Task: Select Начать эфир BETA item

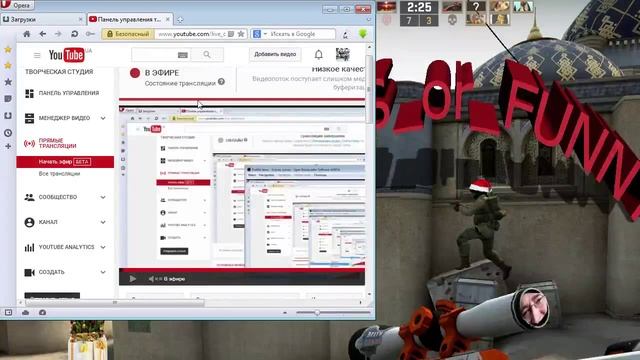Action: [65, 162]
